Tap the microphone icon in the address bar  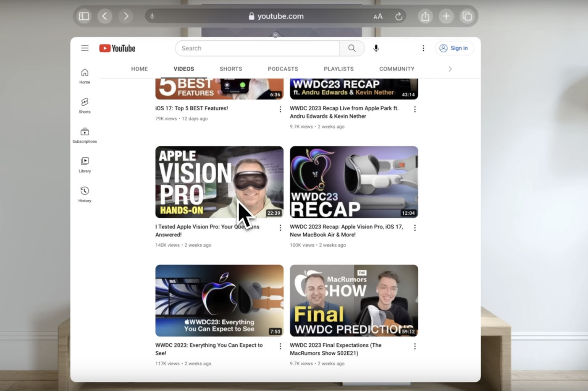[152, 16]
